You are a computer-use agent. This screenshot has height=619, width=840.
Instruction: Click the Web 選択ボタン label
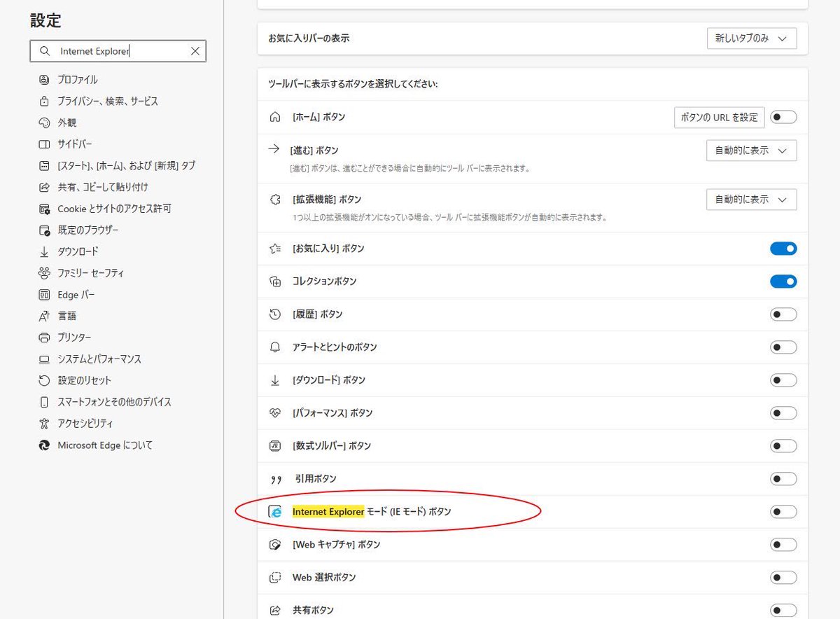coord(324,578)
